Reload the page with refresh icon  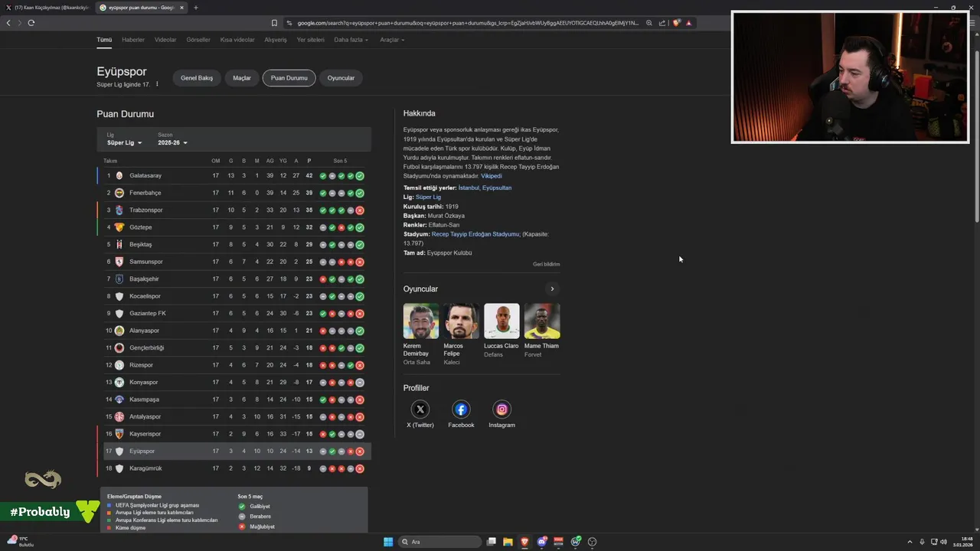click(31, 23)
